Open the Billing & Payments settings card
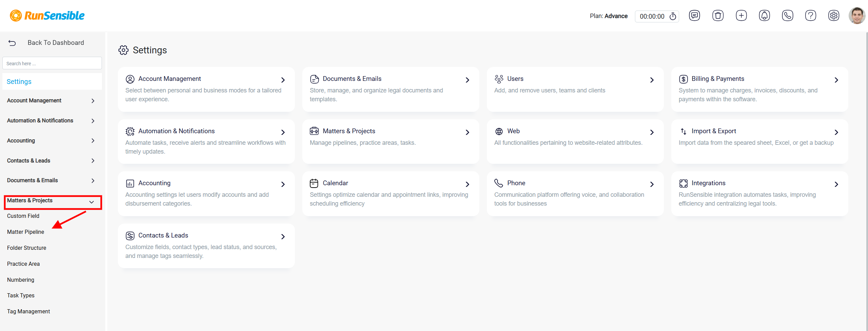Image resolution: width=868 pixels, height=331 pixels. tap(759, 89)
